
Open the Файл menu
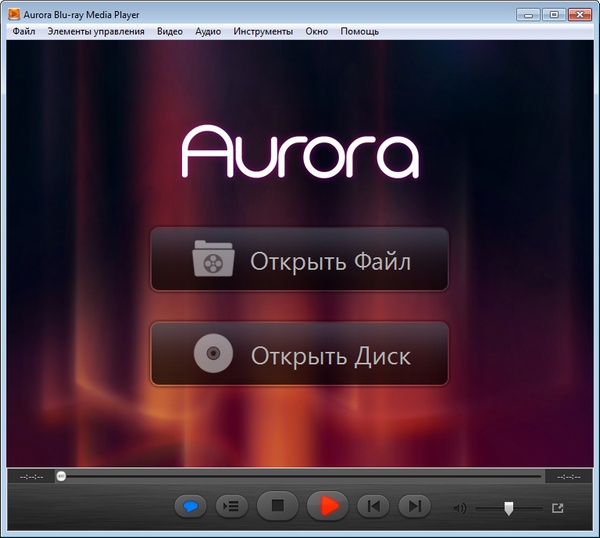25,31
